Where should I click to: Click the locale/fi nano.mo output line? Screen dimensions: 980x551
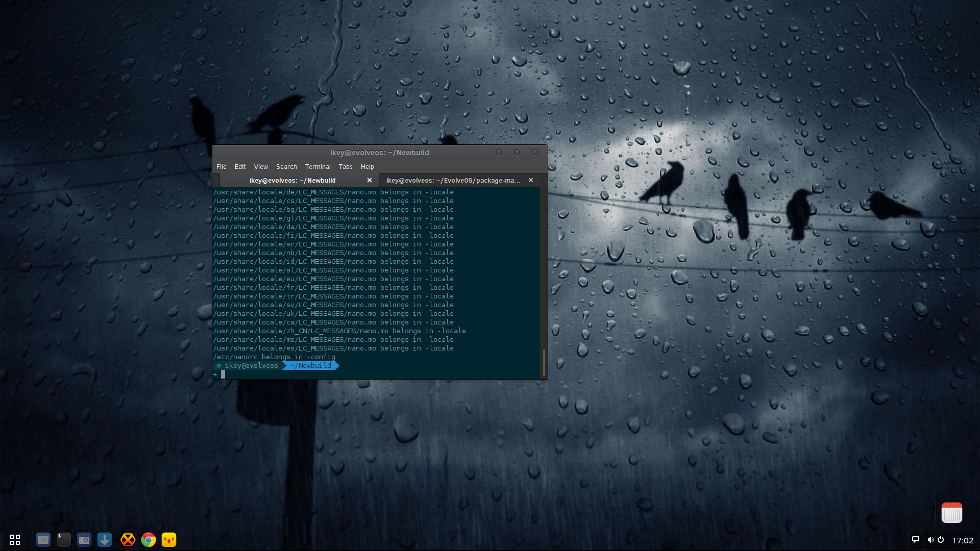pos(333,236)
